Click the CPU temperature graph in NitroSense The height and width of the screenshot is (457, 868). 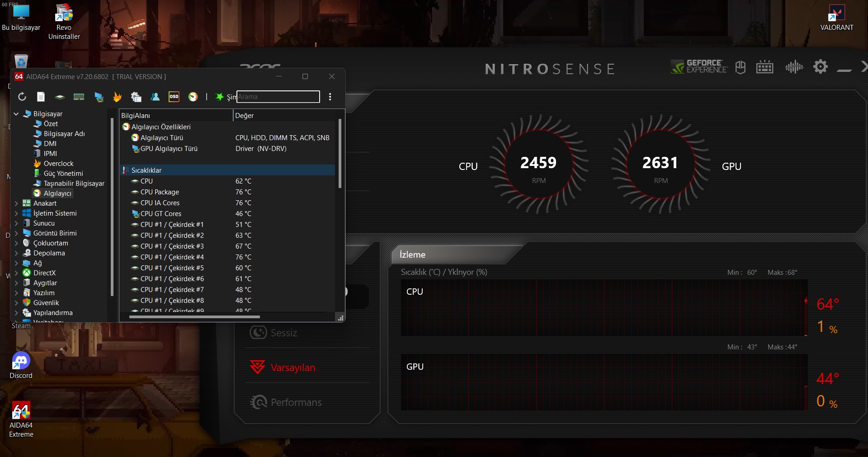(604, 308)
